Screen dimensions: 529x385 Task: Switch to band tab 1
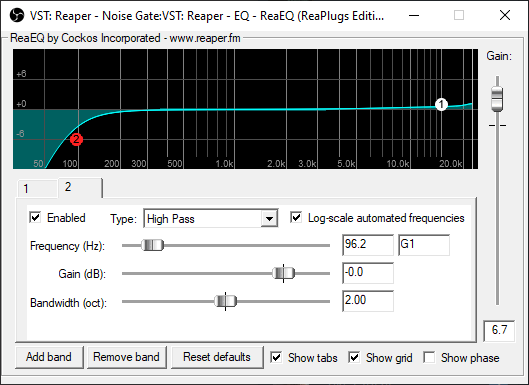37,188
